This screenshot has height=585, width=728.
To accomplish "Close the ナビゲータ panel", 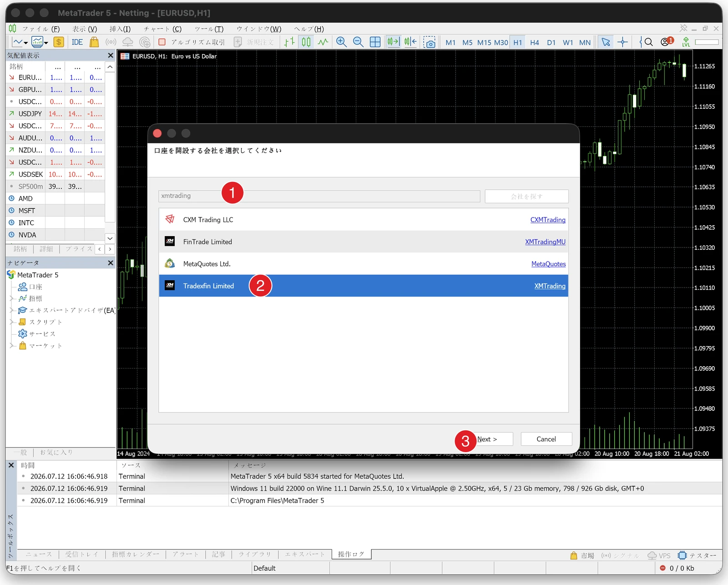I will click(110, 262).
